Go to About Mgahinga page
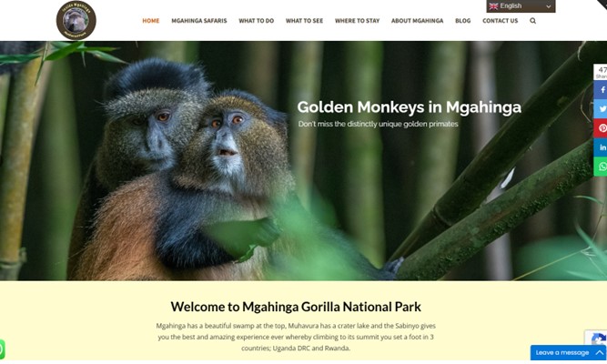Screen dimensions: 607x364 click(418, 21)
